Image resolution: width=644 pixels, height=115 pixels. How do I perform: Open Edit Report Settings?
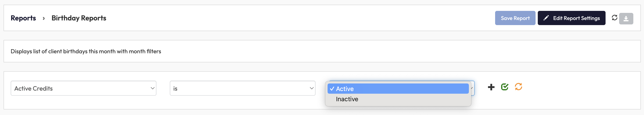576,18
